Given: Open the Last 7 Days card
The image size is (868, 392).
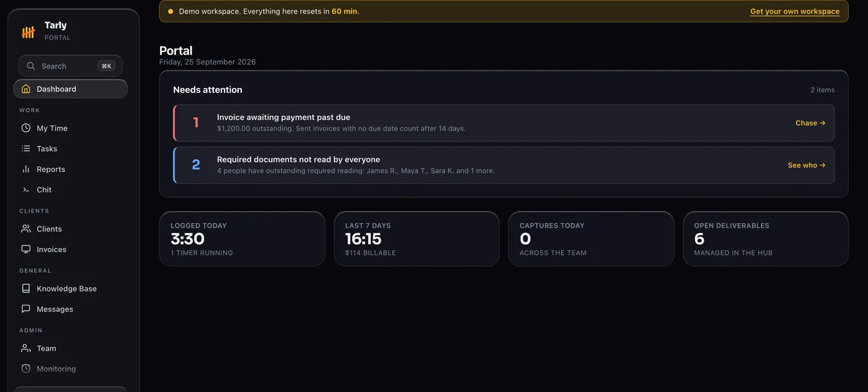Looking at the screenshot, I should click(x=417, y=239).
